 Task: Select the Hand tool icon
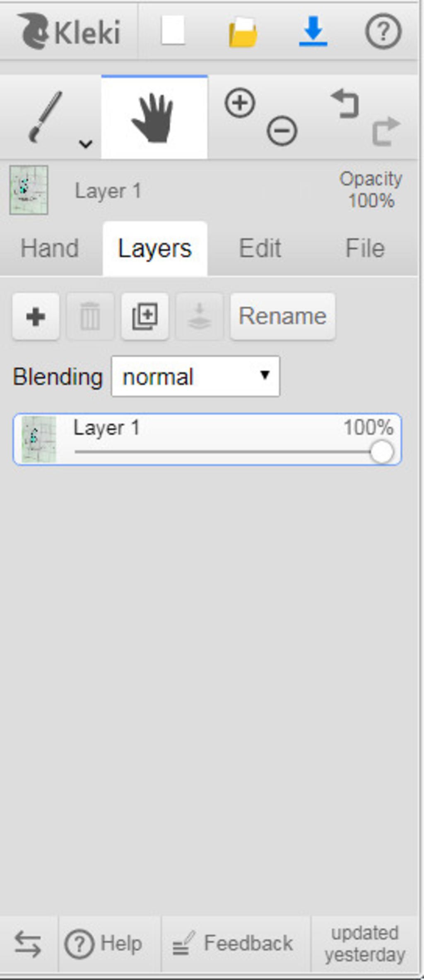point(154,118)
